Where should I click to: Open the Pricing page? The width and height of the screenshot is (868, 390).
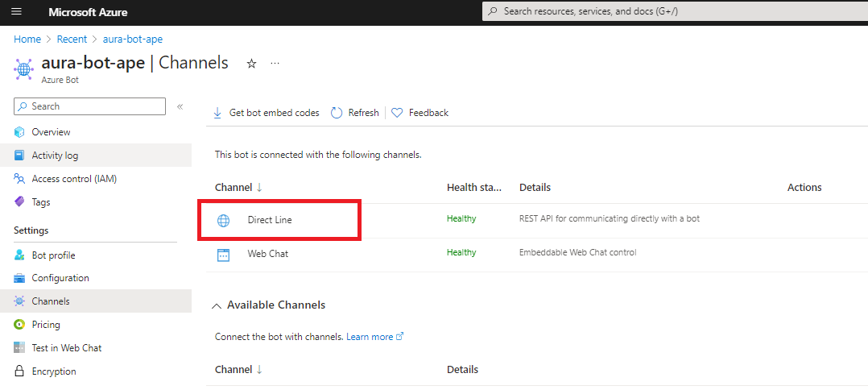[x=46, y=325]
